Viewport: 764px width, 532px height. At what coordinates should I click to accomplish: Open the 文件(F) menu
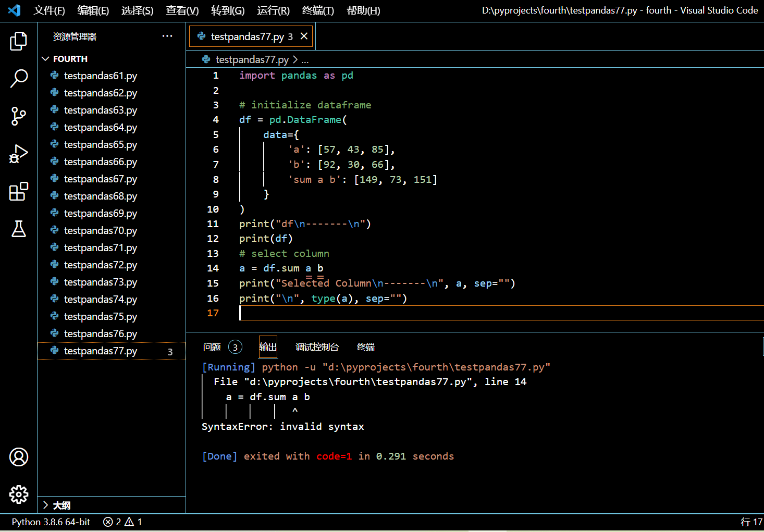coord(49,10)
